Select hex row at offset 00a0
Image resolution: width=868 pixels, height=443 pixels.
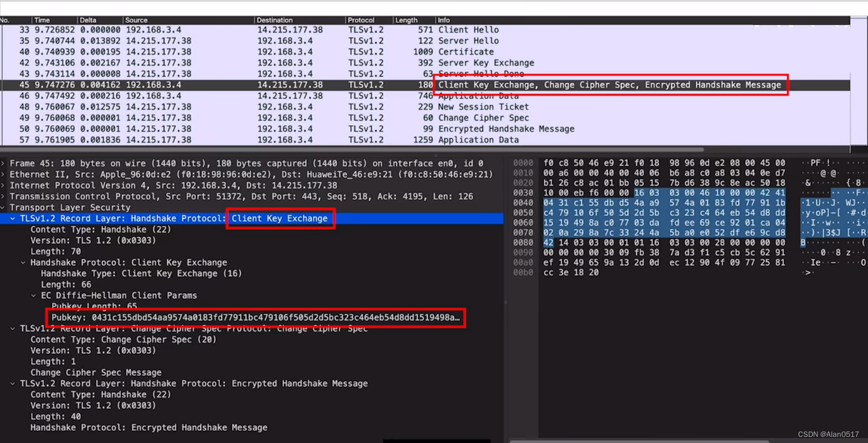(x=664, y=263)
